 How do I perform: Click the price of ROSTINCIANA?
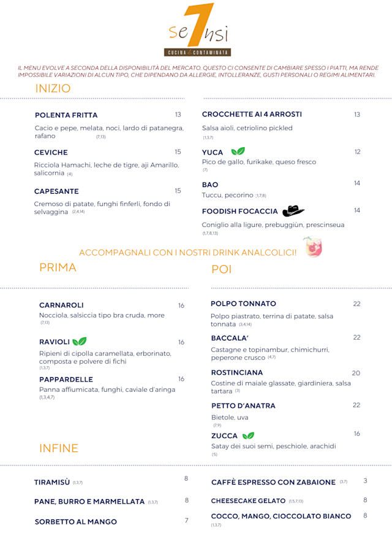pos(356,373)
